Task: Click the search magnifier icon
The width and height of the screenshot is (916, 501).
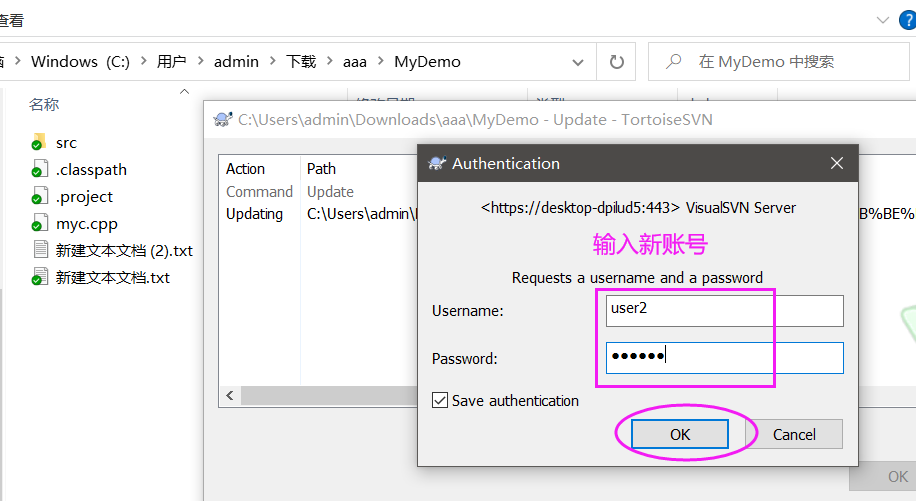Action: [673, 61]
